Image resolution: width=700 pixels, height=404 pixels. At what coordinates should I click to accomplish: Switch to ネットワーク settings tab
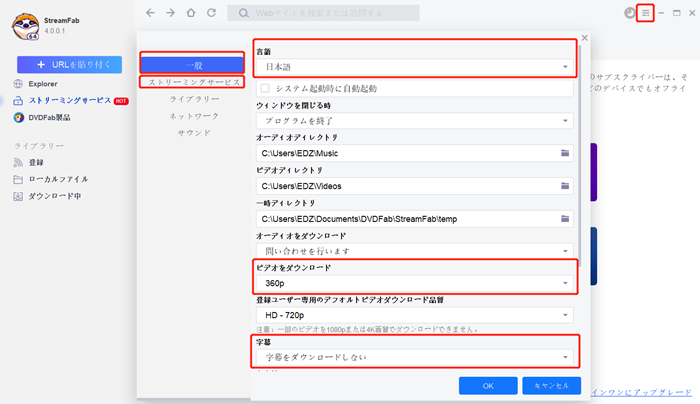194,115
